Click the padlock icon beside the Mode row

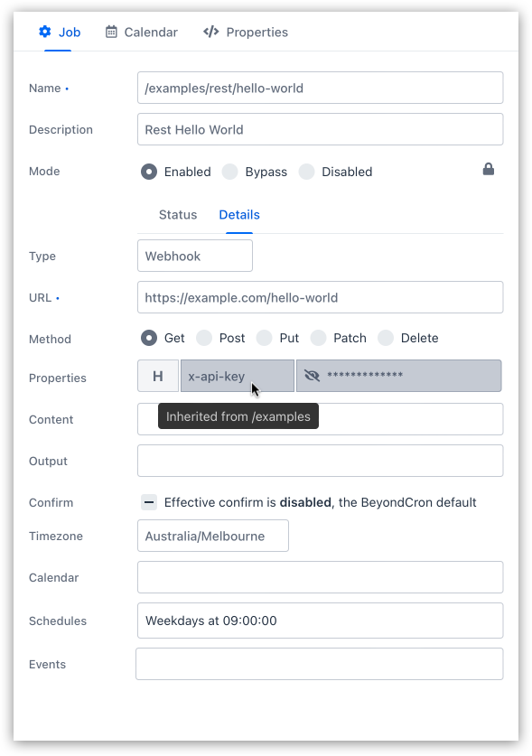pos(488,168)
